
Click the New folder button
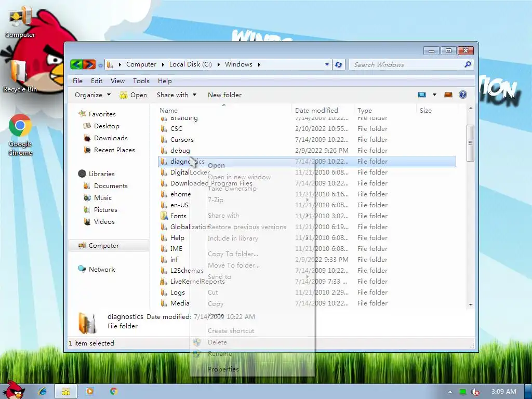click(x=224, y=95)
